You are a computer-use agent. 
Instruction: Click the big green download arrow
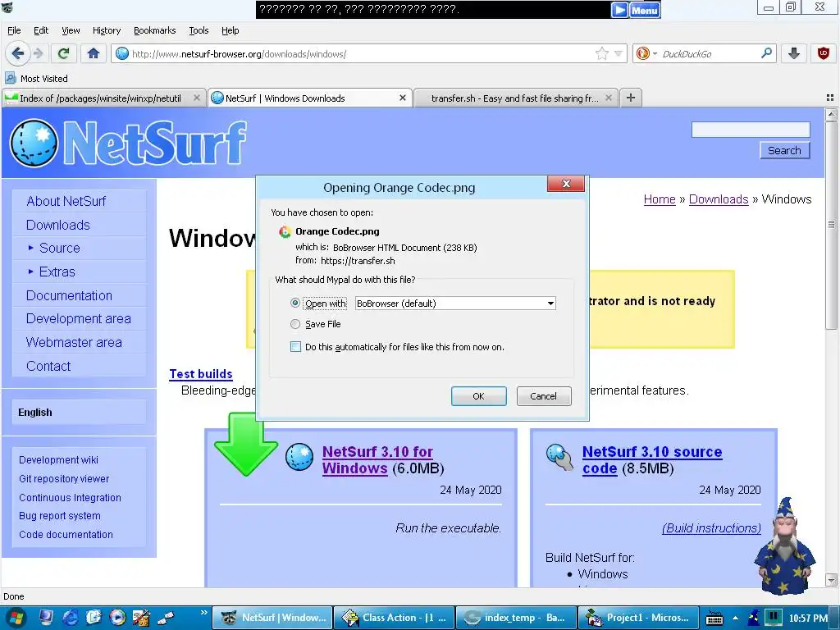pos(246,444)
